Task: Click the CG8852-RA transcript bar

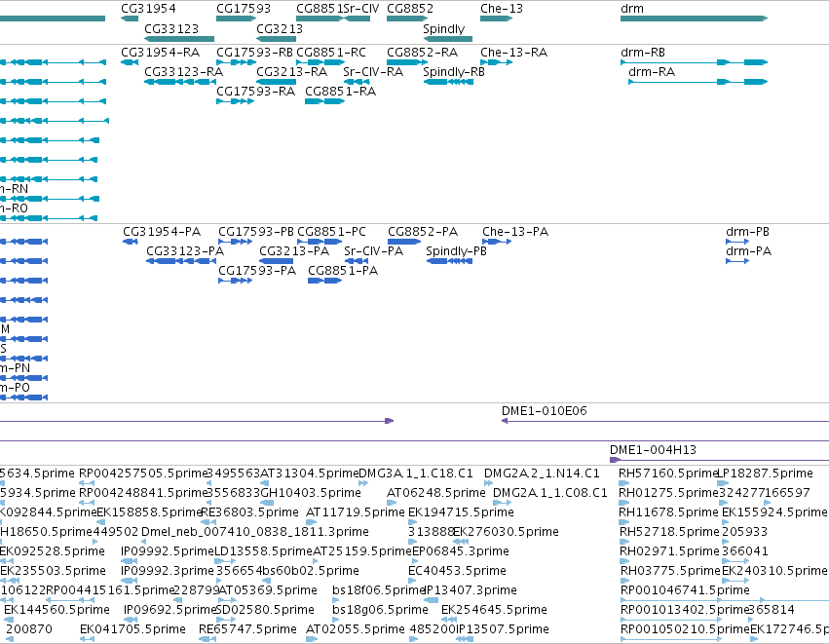Action: pos(407,62)
